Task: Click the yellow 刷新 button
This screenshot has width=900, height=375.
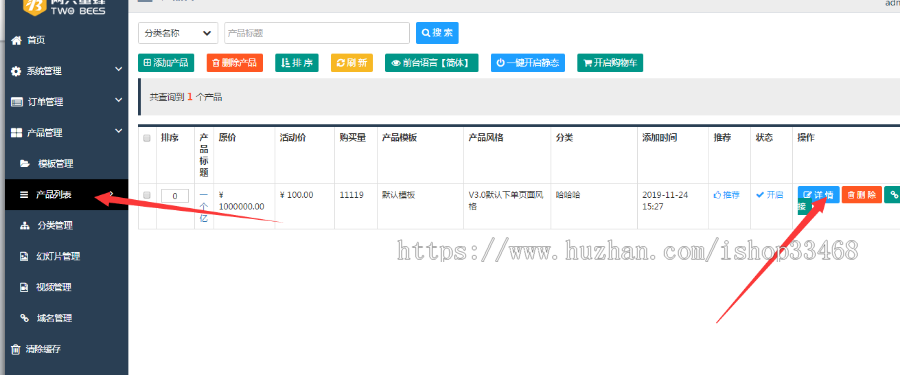Action: (352, 63)
